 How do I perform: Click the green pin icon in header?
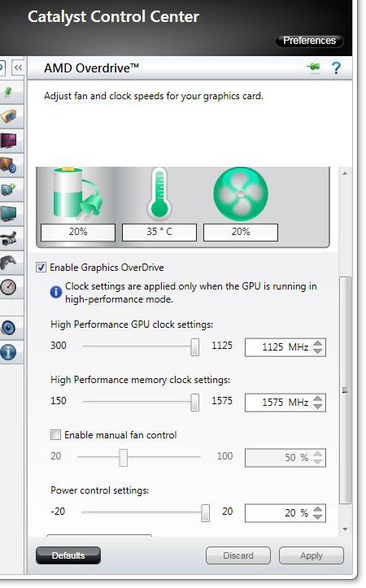[313, 68]
